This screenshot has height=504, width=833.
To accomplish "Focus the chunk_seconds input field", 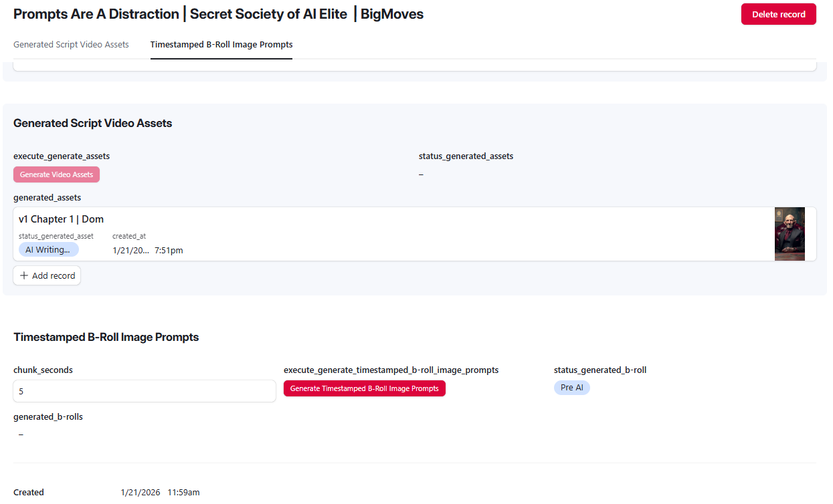I will 145,391.
